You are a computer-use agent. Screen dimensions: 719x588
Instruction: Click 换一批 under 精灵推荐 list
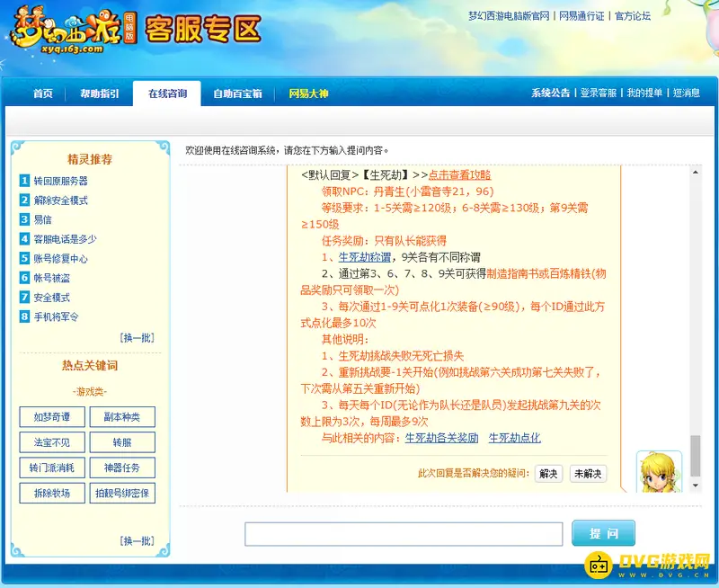click(x=138, y=338)
